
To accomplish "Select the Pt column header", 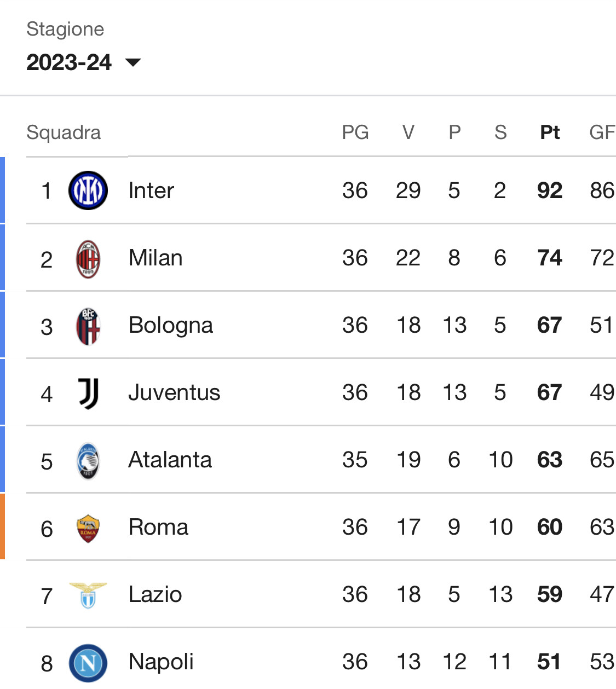I will (x=550, y=132).
